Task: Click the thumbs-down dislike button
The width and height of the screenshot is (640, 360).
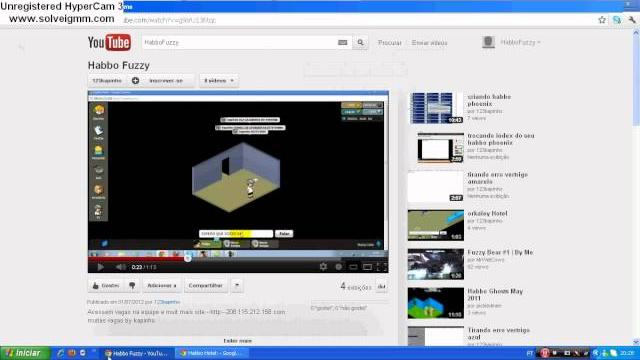Action: [x=132, y=286]
